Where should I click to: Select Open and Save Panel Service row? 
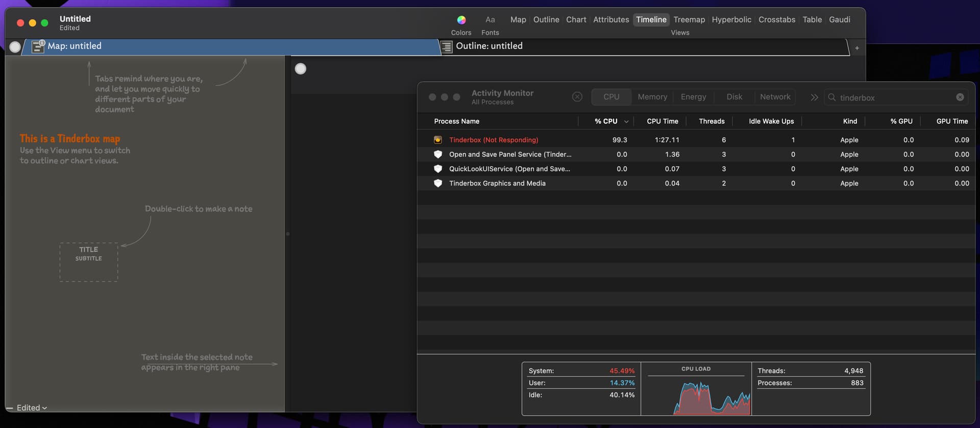coord(696,154)
